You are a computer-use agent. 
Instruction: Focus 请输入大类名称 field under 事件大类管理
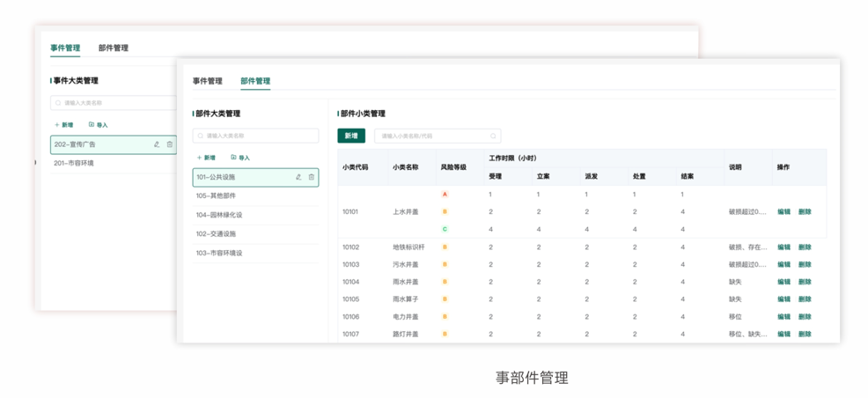[x=114, y=103]
